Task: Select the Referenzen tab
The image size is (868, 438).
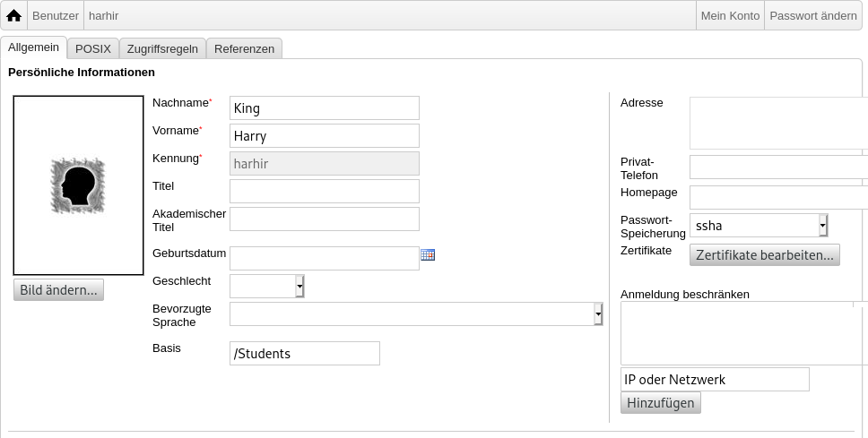Action: pos(244,48)
